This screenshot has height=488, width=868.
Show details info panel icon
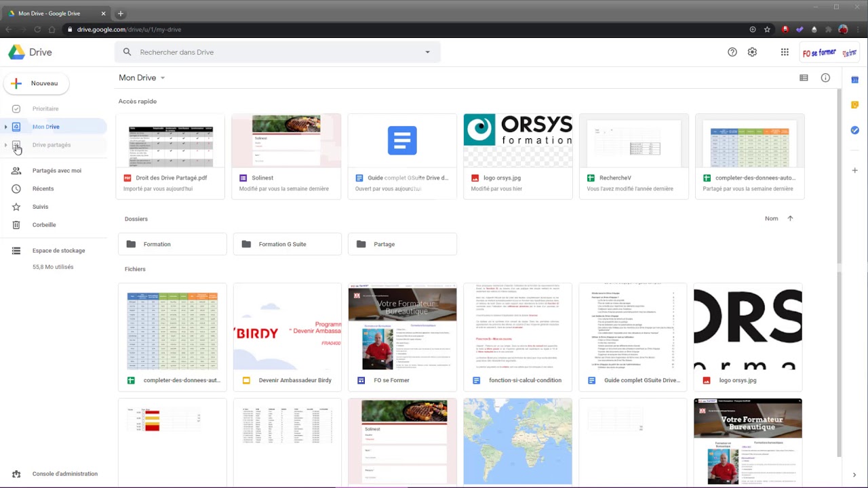click(x=825, y=78)
